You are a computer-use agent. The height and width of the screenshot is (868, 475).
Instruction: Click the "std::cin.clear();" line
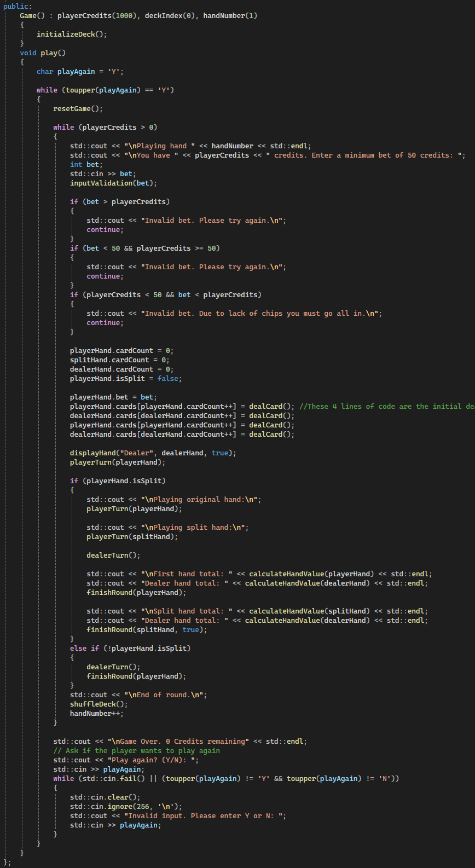pos(105,797)
